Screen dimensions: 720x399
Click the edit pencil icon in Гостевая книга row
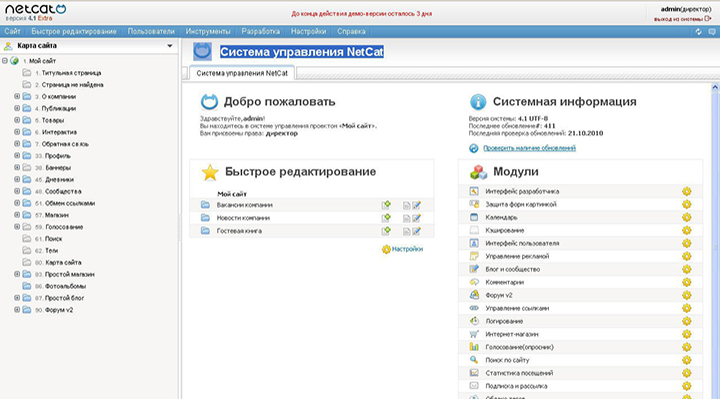[x=416, y=231]
